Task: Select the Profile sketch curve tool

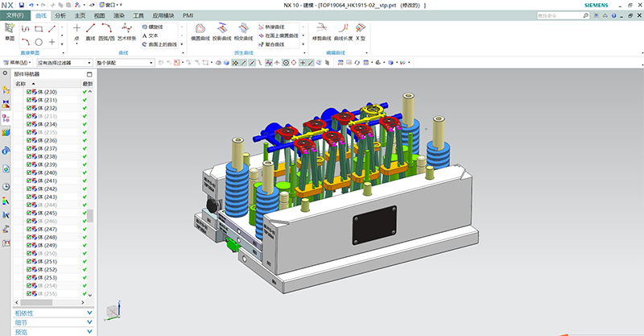Action: 26,29
